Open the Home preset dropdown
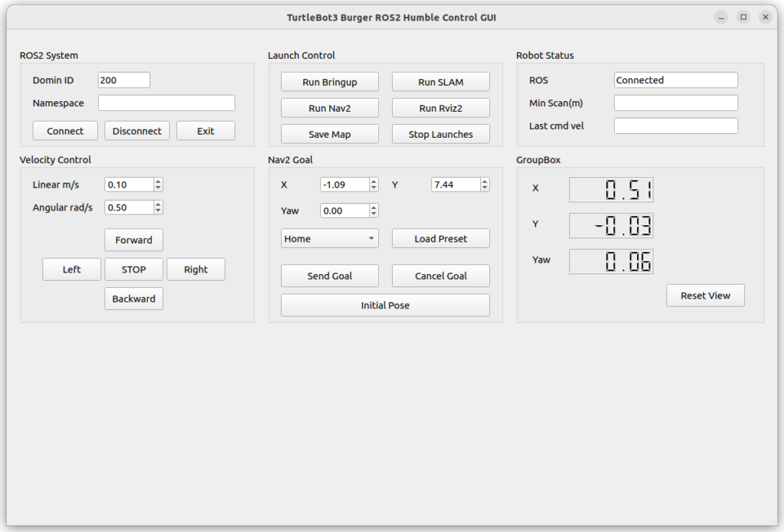 click(329, 239)
